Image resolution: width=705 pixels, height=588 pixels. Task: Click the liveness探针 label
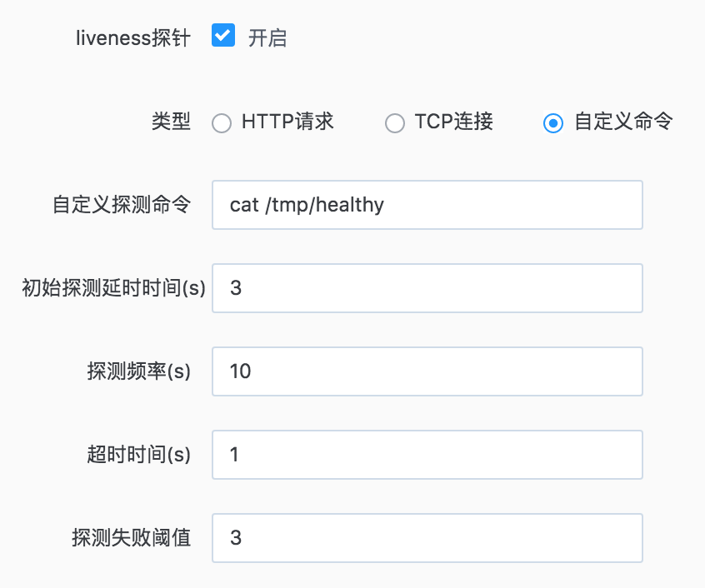point(133,36)
